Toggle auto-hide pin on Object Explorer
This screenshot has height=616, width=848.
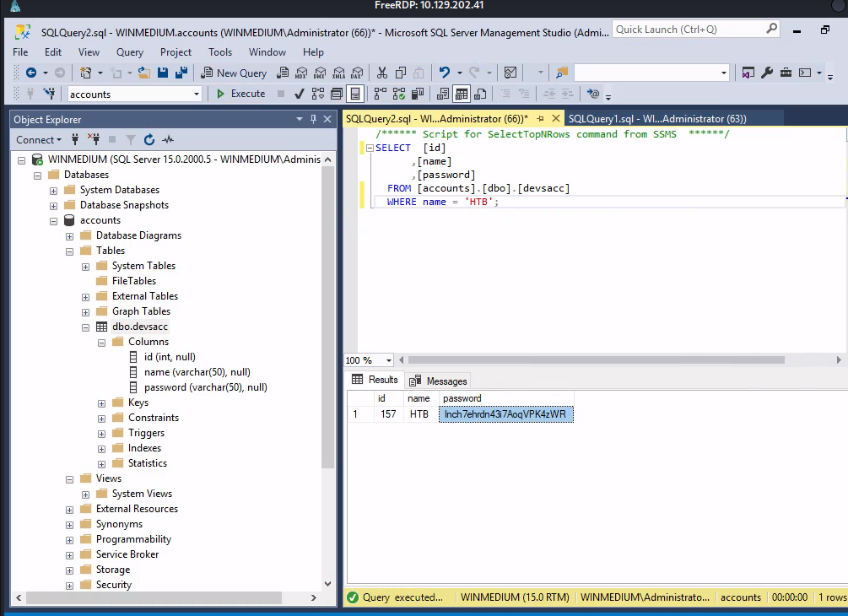point(314,119)
